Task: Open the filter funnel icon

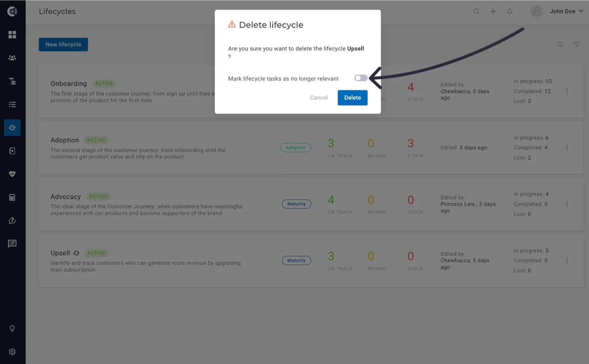Action: click(577, 45)
